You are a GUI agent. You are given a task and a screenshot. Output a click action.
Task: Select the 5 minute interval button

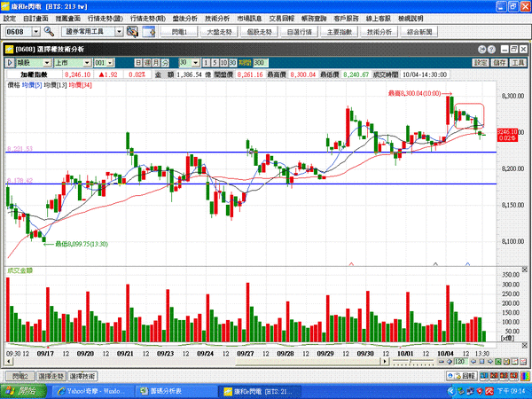[x=215, y=63]
